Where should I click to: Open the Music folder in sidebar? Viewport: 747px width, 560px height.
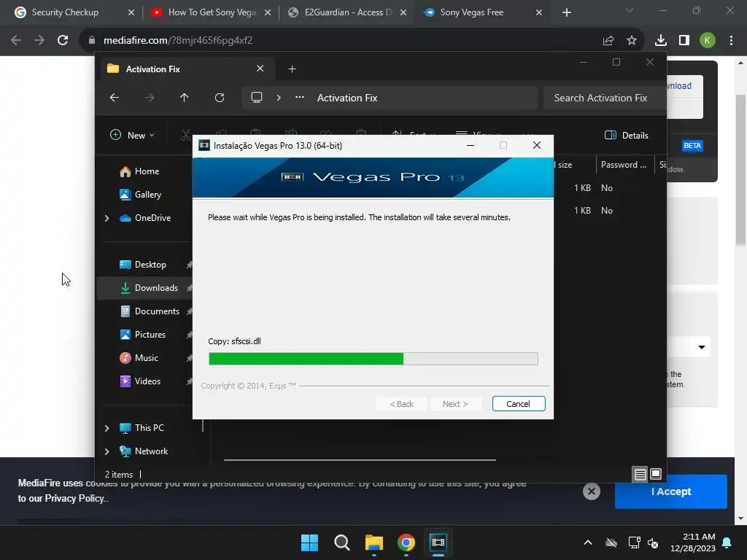tap(139, 358)
